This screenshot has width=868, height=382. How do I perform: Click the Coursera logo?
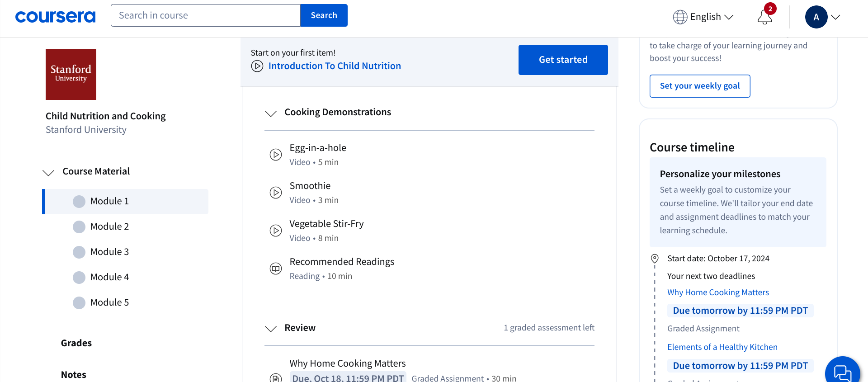tap(55, 17)
